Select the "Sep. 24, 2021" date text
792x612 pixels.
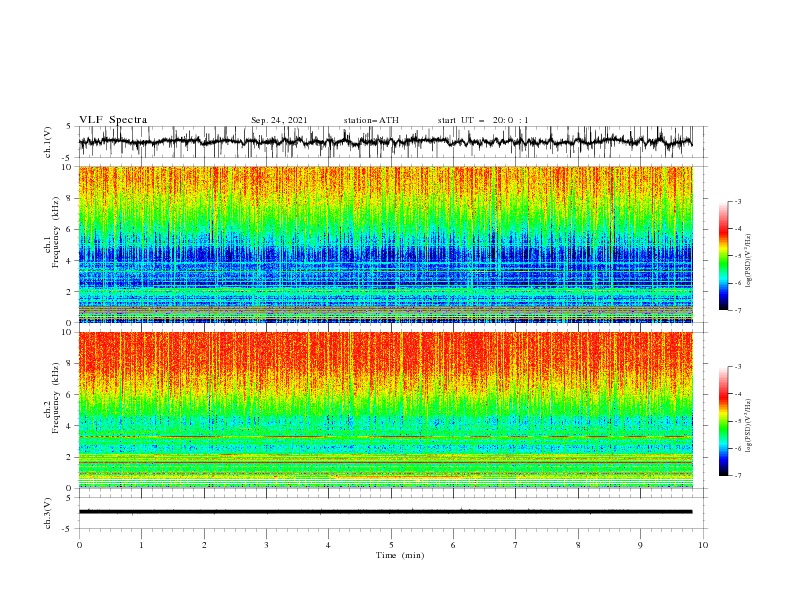pos(279,120)
